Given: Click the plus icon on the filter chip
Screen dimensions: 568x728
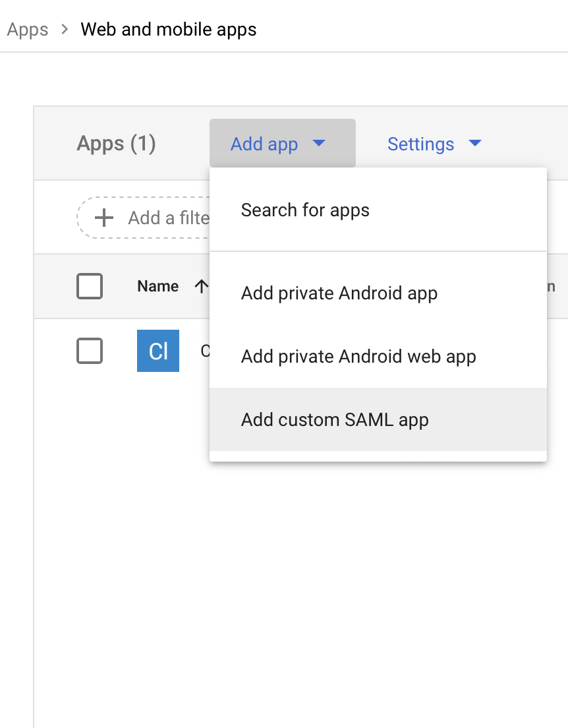Looking at the screenshot, I should (x=104, y=218).
